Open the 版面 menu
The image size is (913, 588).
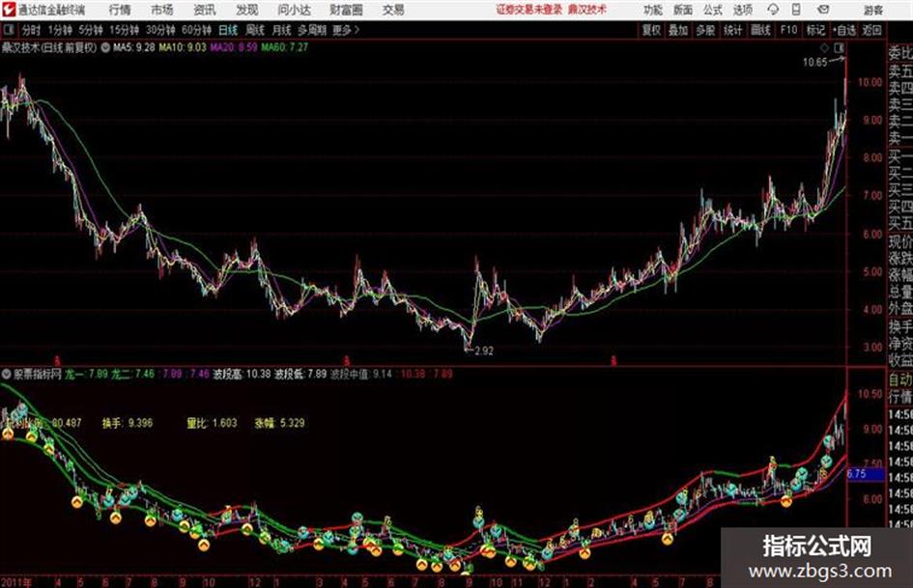click(x=682, y=10)
